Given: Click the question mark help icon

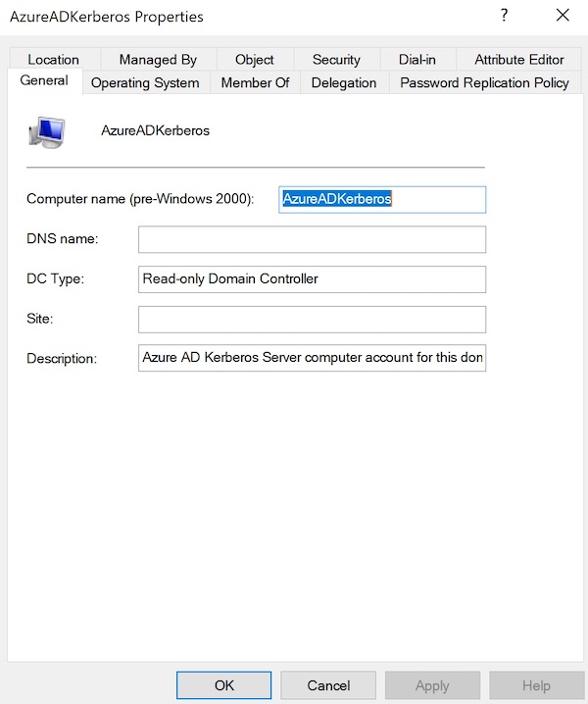Looking at the screenshot, I should click(504, 16).
